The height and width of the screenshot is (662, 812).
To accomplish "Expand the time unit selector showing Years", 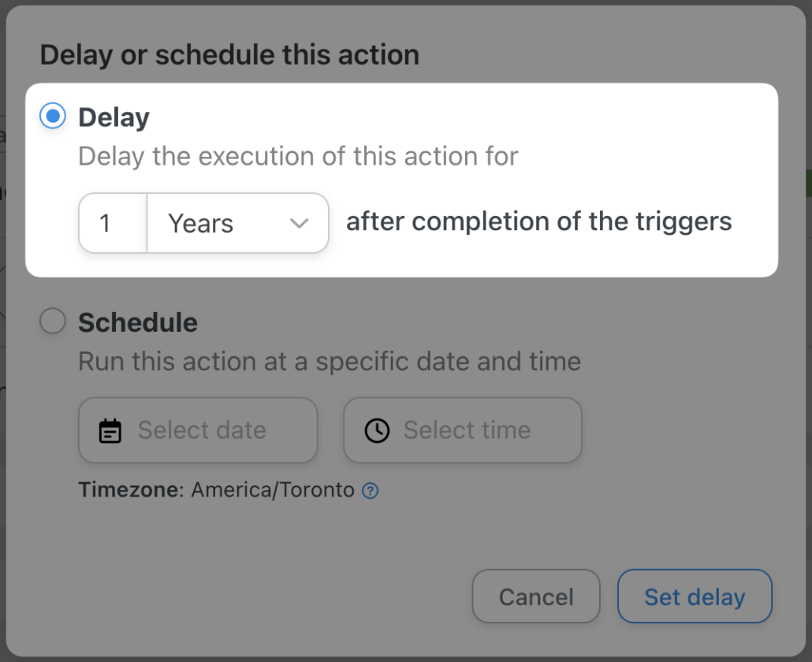I will (x=237, y=223).
